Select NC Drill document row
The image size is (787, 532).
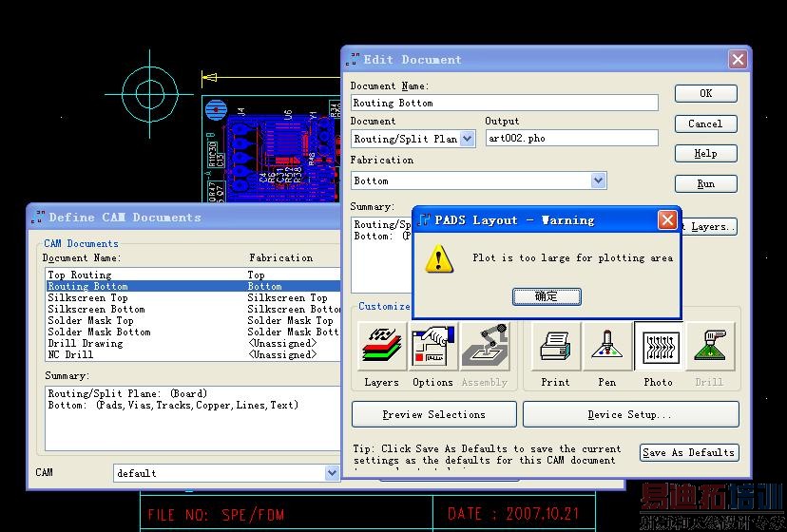coord(193,354)
